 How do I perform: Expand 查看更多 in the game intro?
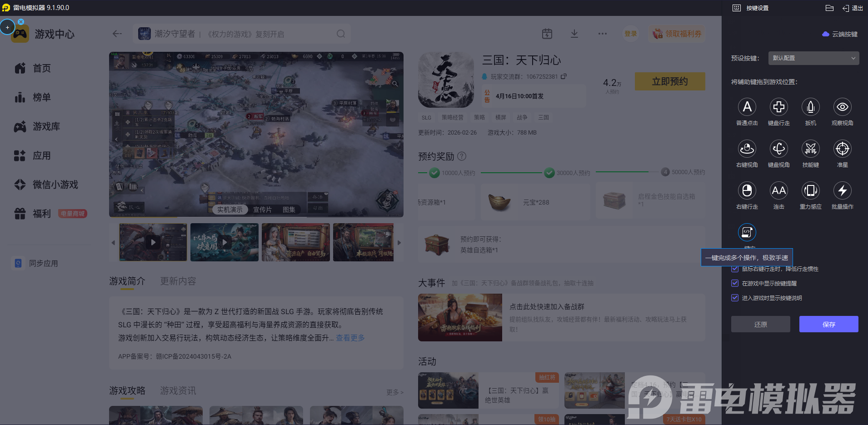point(350,338)
